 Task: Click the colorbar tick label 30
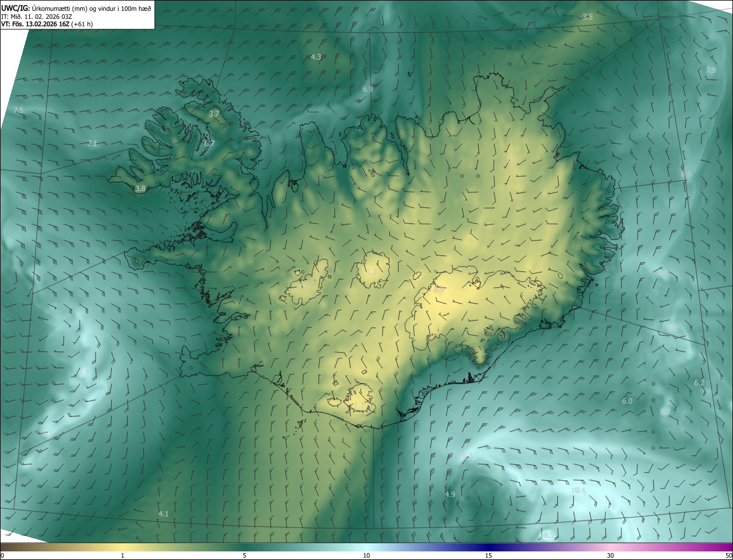pos(610,555)
